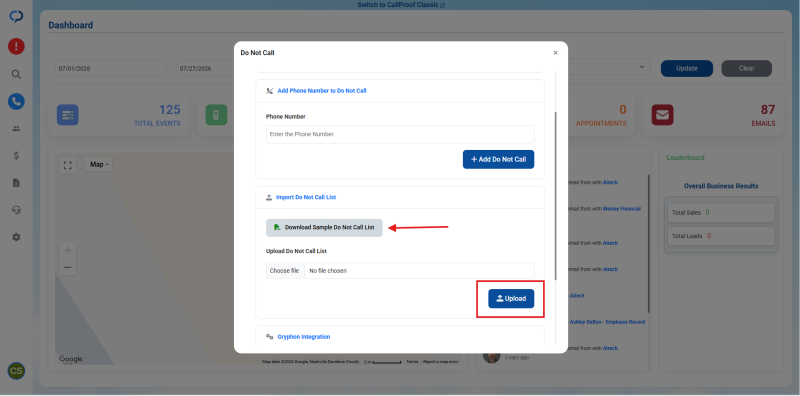Viewport: 800px width, 396px height.
Task: Toggle the map fullscreen icon
Action: [x=67, y=165]
